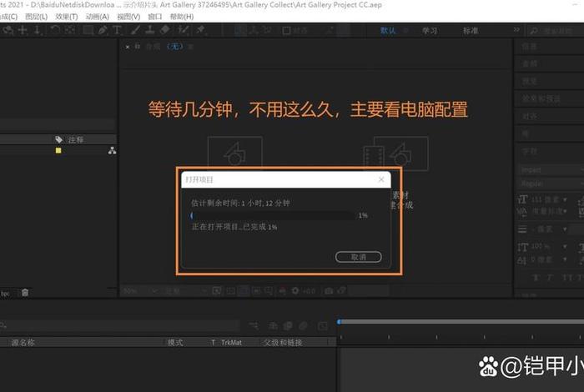
Task: Expand the workspace overflow chevrons
Action: [x=516, y=30]
